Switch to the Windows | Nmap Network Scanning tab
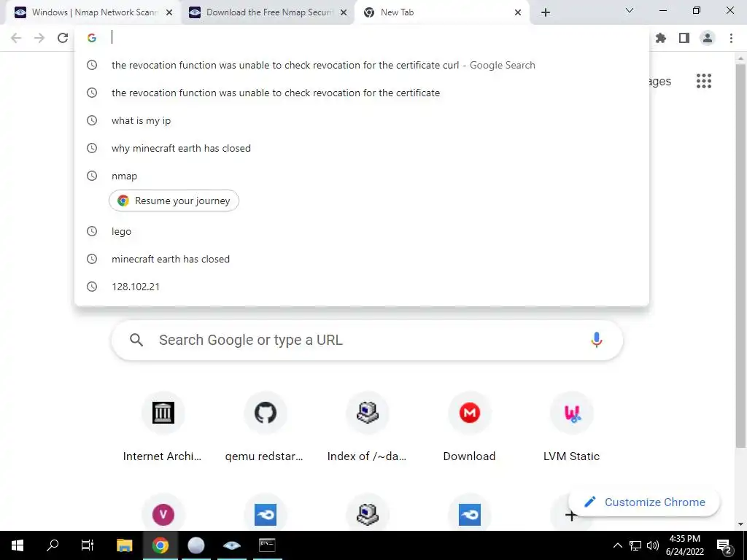747x560 pixels. pyautogui.click(x=93, y=12)
